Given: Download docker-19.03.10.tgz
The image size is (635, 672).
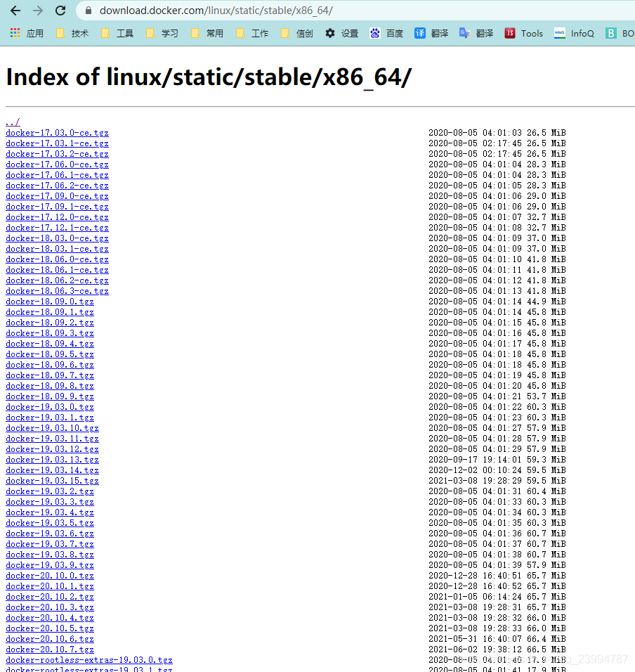Looking at the screenshot, I should [x=52, y=427].
